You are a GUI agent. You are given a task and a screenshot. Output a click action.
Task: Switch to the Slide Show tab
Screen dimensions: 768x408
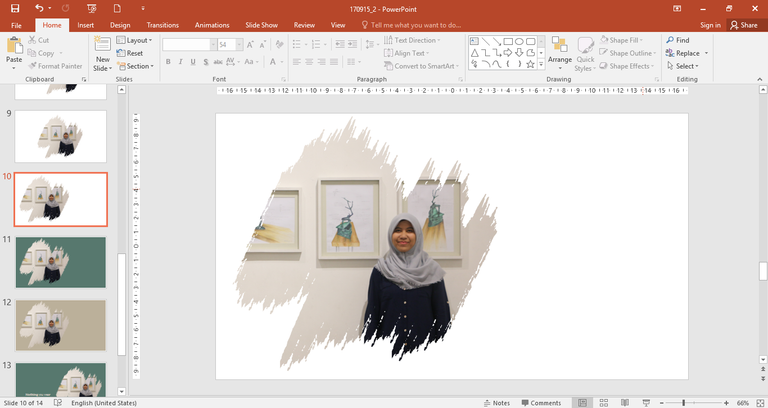click(262, 25)
